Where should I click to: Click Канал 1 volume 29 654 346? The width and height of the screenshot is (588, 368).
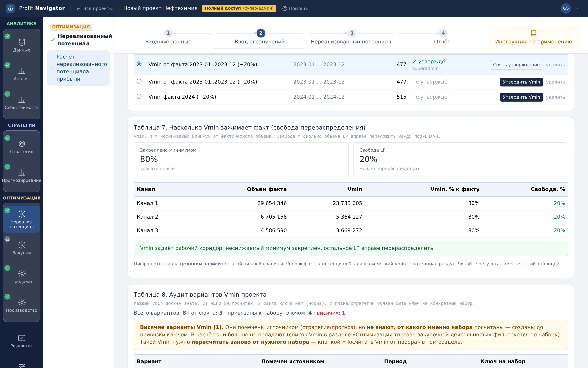pos(272,203)
